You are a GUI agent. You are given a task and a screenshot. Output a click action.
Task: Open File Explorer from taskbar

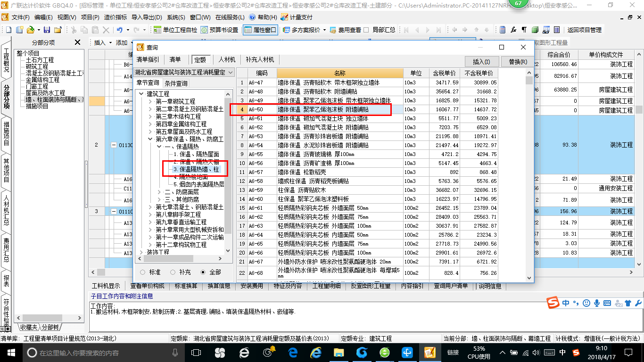pyautogui.click(x=339, y=352)
